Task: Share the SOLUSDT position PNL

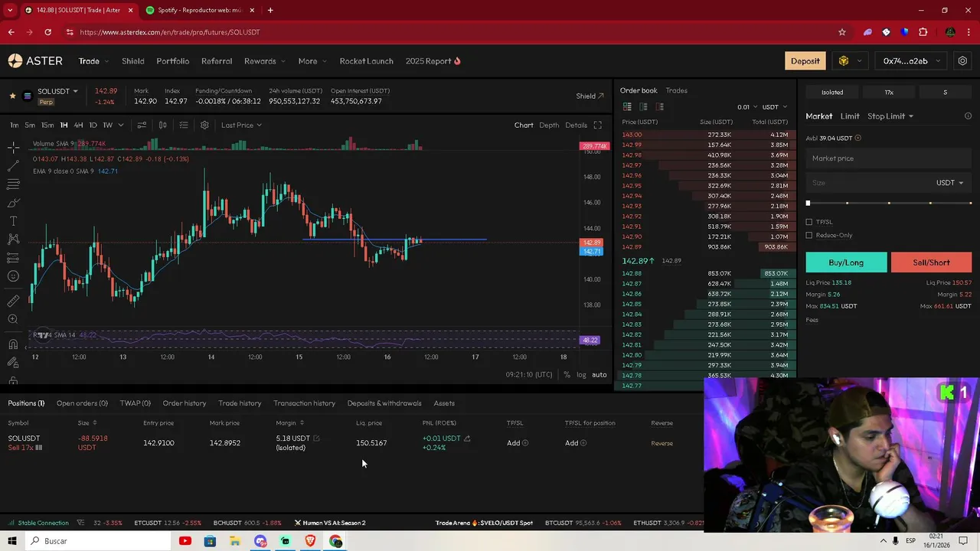Action: (x=467, y=439)
